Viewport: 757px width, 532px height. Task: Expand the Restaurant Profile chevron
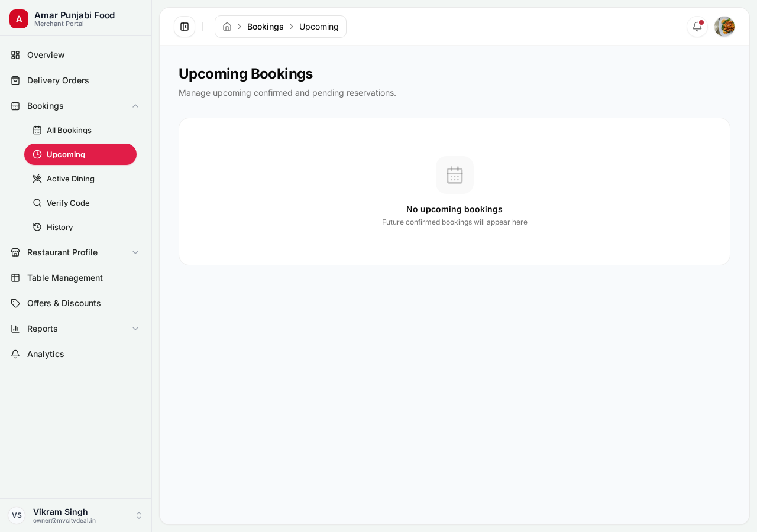click(x=135, y=252)
